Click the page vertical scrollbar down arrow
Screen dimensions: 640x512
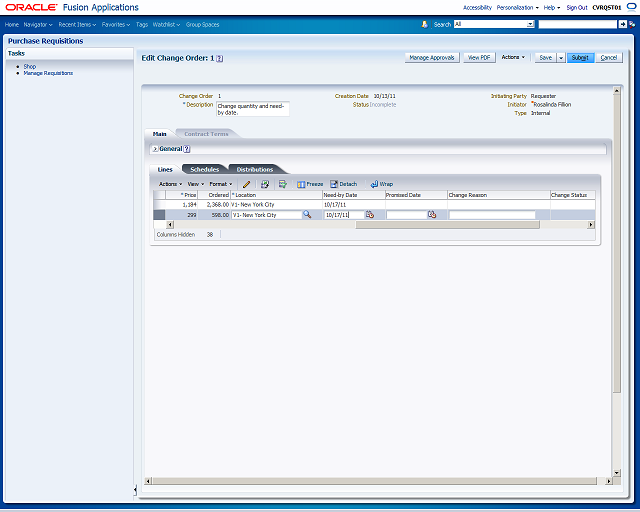[x=617, y=473]
